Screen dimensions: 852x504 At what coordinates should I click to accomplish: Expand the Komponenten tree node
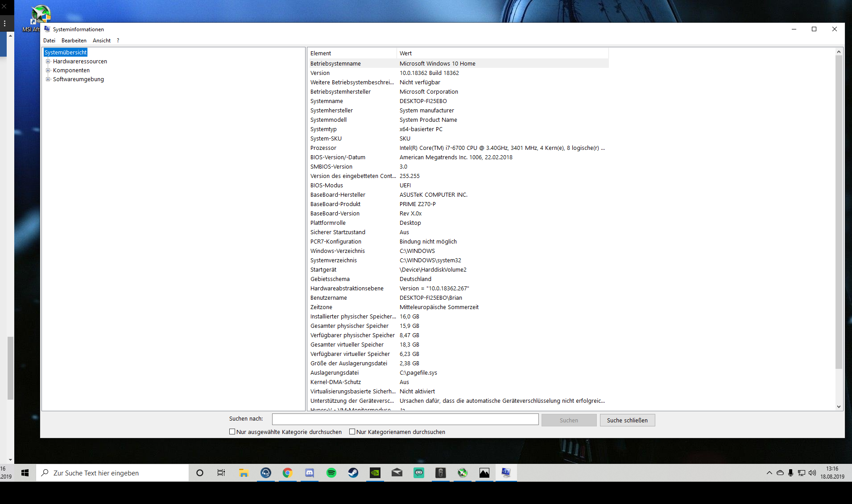48,70
